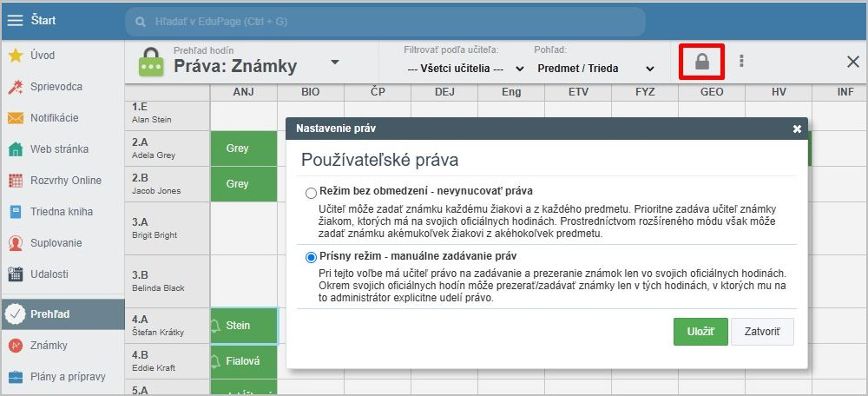Viewport: 868px width, 396px height.
Task: Open the Predmet / Trieda view dropdown
Action: coord(595,68)
